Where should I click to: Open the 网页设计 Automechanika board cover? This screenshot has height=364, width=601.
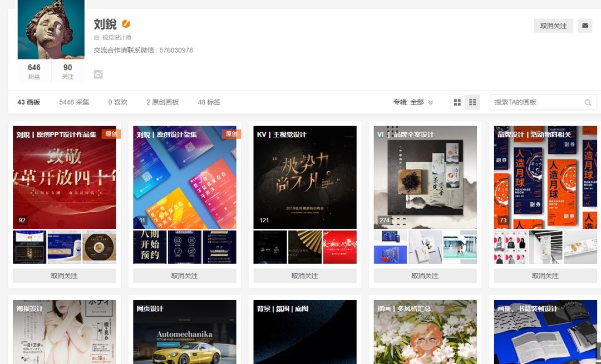[185, 332]
